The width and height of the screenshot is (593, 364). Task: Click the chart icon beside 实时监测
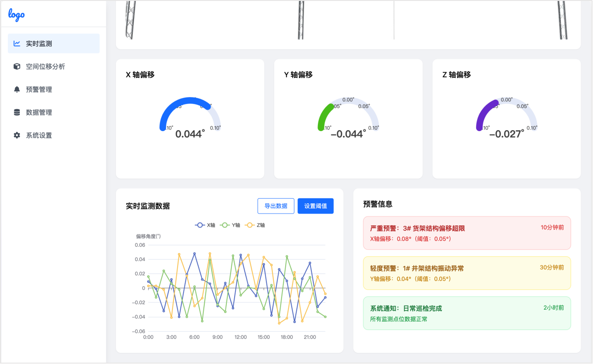pos(17,44)
